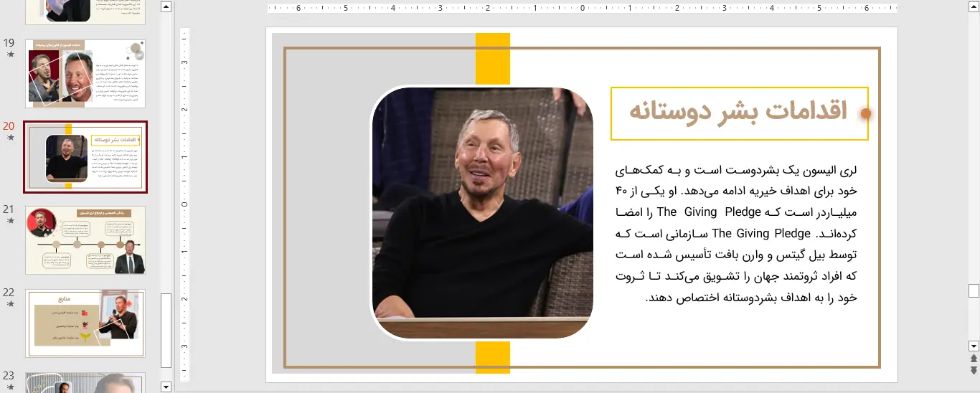
Task: Click the animation star under slide 21
Action: point(10,221)
